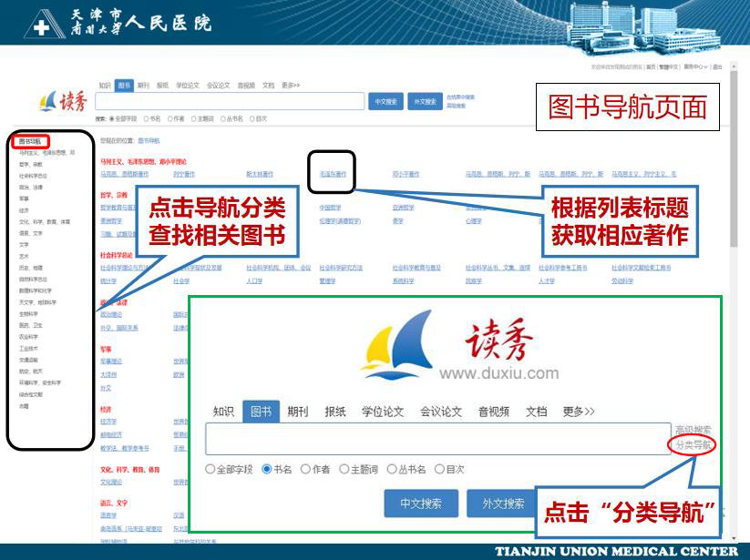Screen dimensions: 750x560
Task: Switch to 会议论文 tab in the enlarged panel
Action: 441,412
